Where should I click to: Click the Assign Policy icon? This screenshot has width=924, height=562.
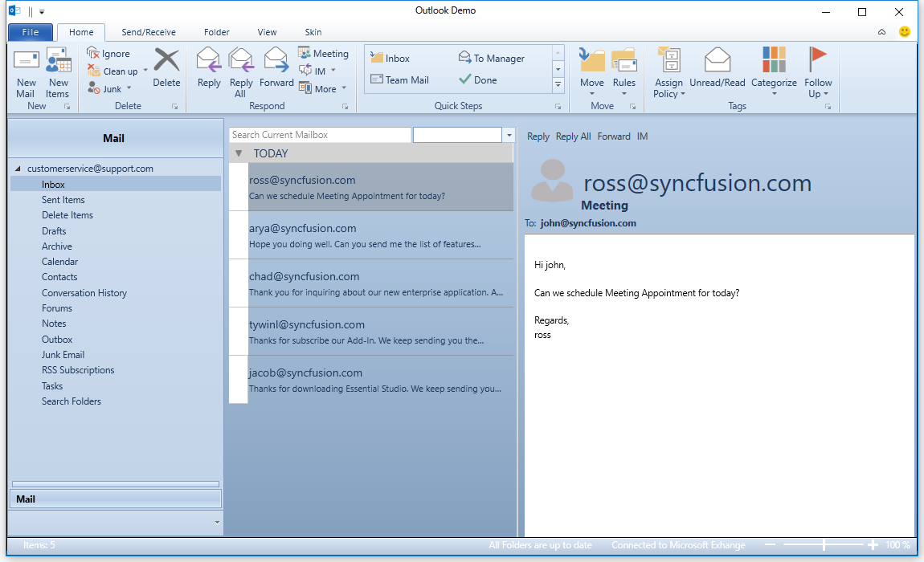click(x=668, y=61)
